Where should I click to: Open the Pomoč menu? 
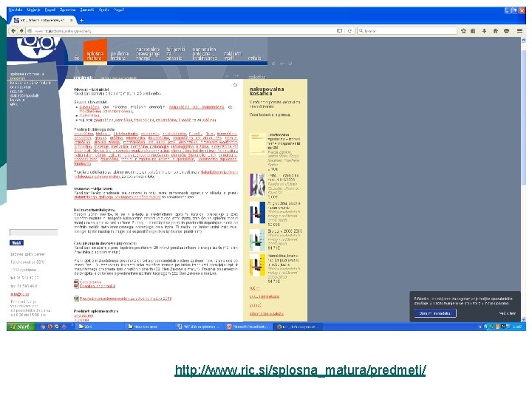(x=119, y=10)
